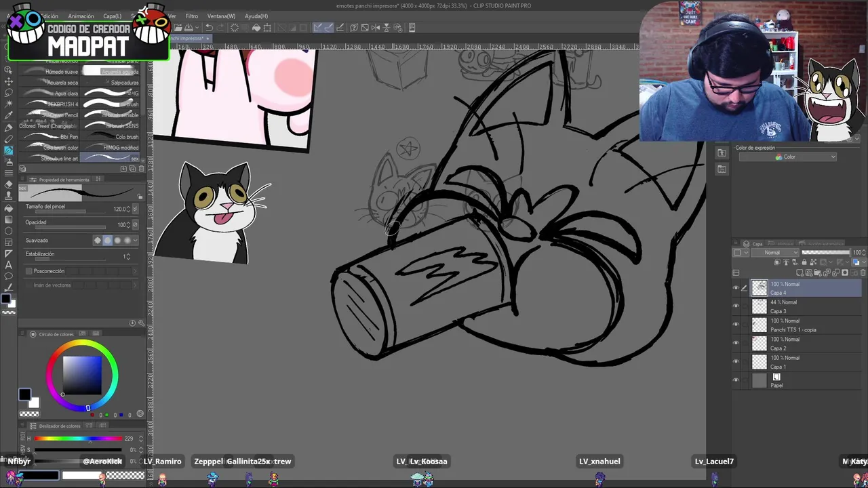Viewport: 868px width, 488px height.
Task: Open the Animación menu
Action: [x=81, y=16]
